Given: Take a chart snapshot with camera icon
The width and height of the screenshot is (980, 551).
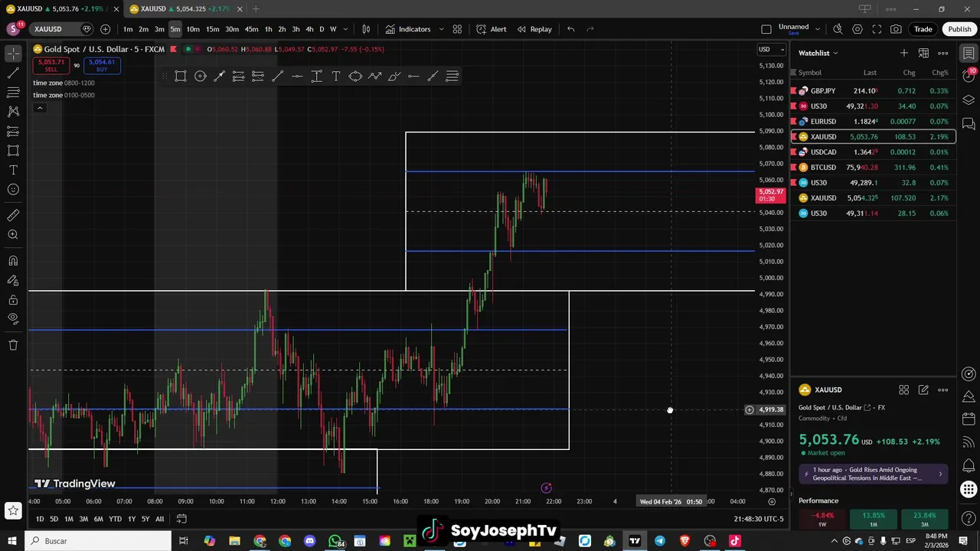Looking at the screenshot, I should 896,29.
